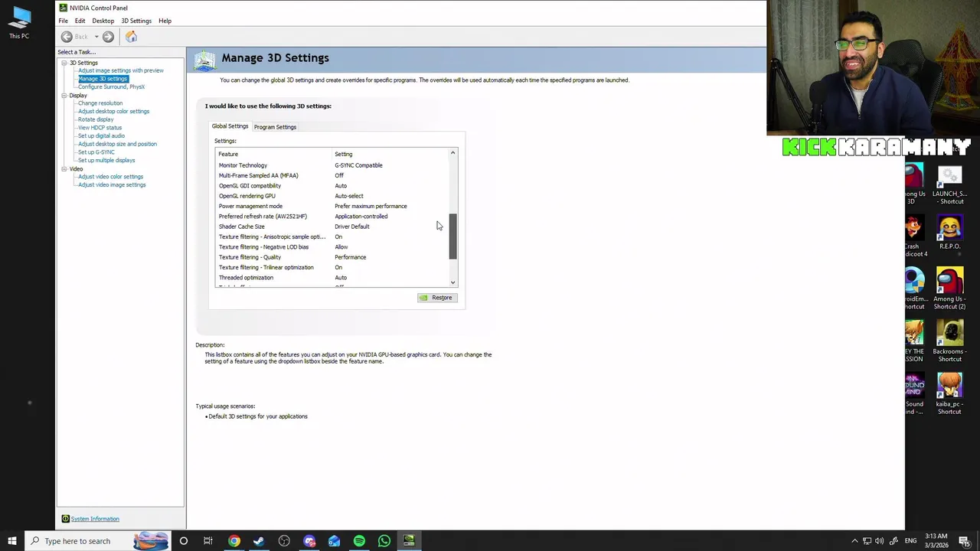Open Adjust video image settings
This screenshot has height=551, width=980.
click(112, 184)
